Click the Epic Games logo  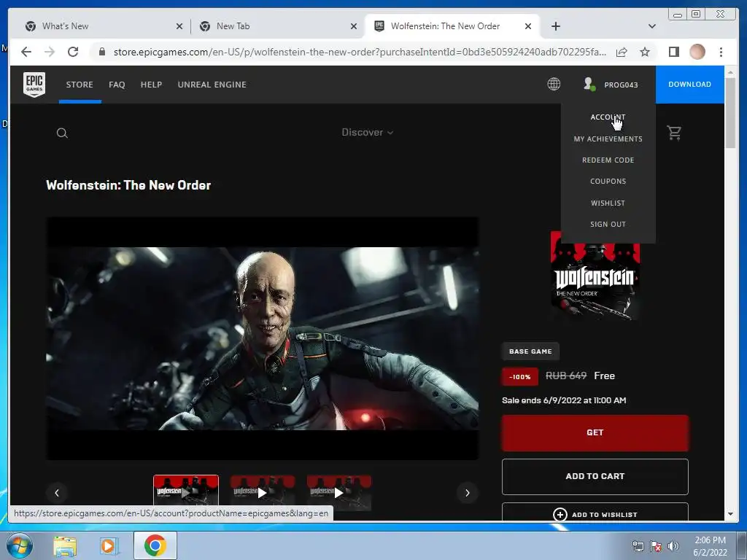pyautogui.click(x=34, y=85)
